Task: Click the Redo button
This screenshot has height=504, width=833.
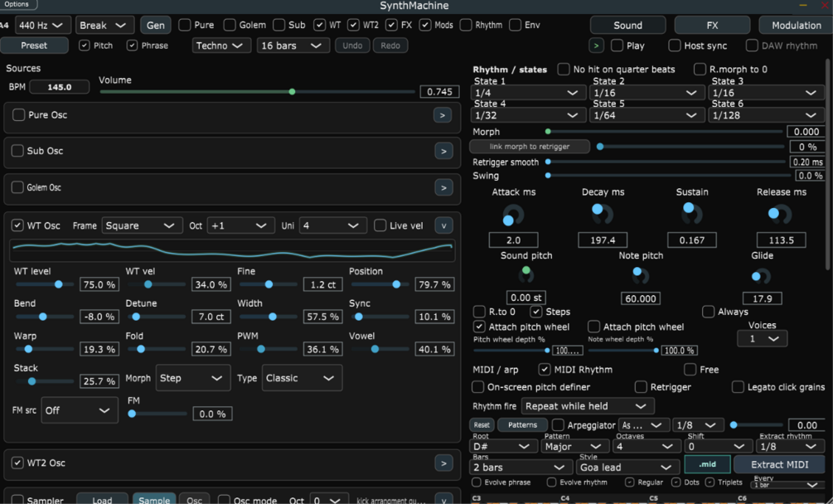Action: (390, 46)
